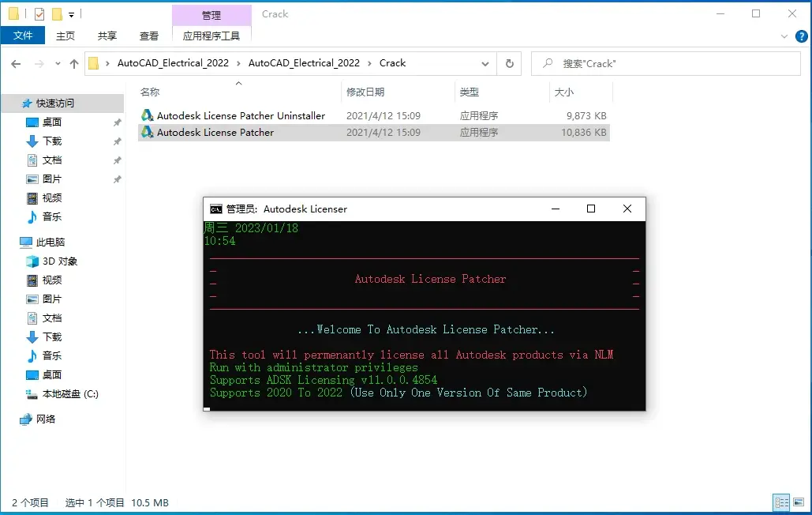Select Network (网络) in navigation pane
The height and width of the screenshot is (515, 812).
[46, 419]
